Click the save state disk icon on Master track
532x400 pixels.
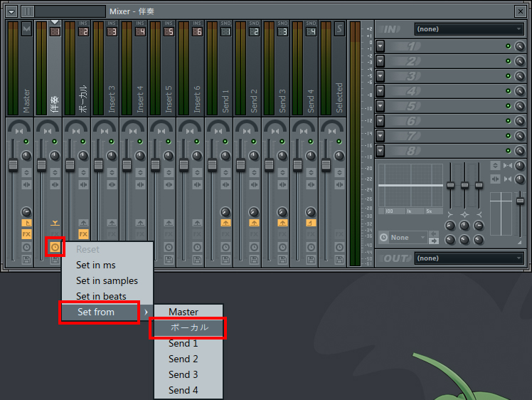click(x=26, y=260)
